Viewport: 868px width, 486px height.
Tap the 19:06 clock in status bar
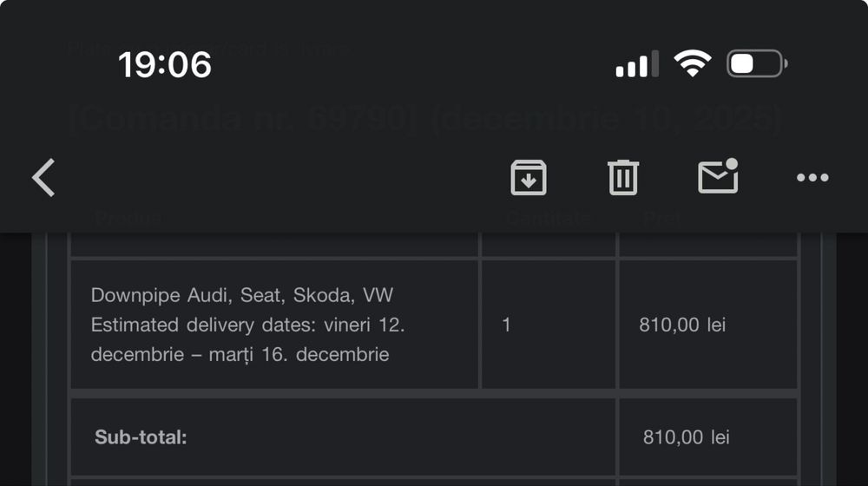tap(165, 64)
